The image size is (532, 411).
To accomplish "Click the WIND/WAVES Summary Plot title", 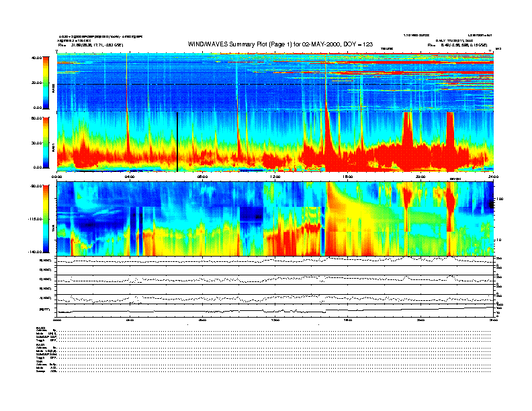I will (280, 44).
